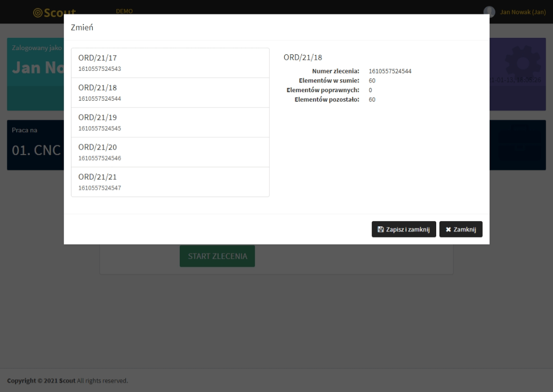Click the Elementów pozostało: label
This screenshot has width=553, height=392.
pyautogui.click(x=327, y=100)
